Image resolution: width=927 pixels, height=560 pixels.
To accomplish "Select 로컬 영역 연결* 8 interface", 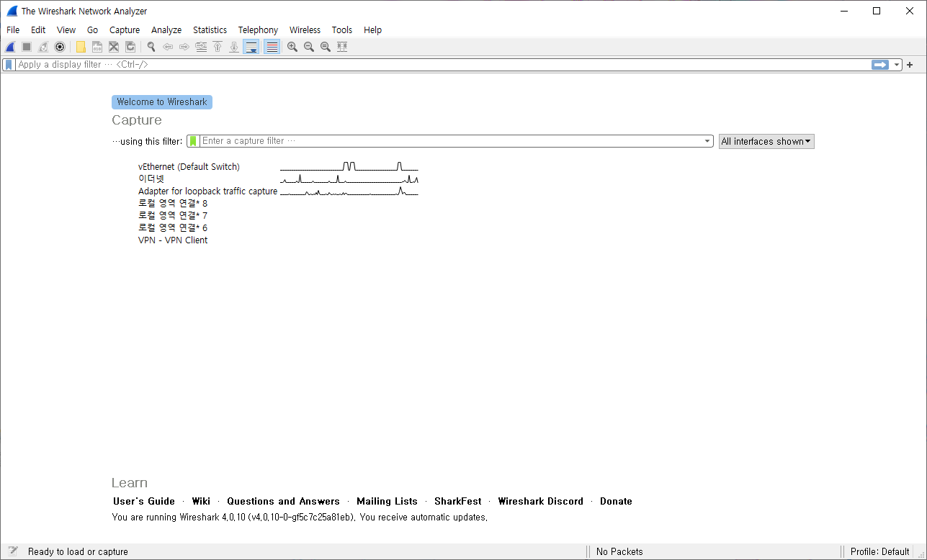I will pos(173,204).
